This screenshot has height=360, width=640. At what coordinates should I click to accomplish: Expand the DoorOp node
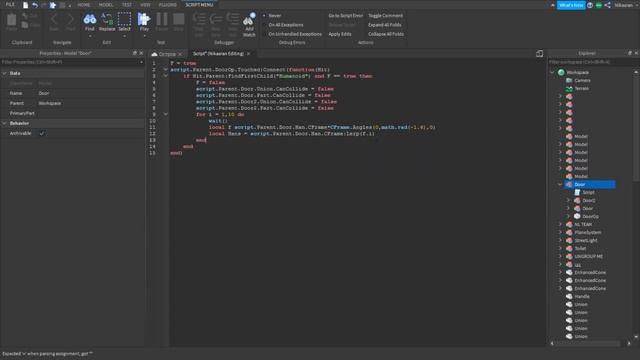568,216
